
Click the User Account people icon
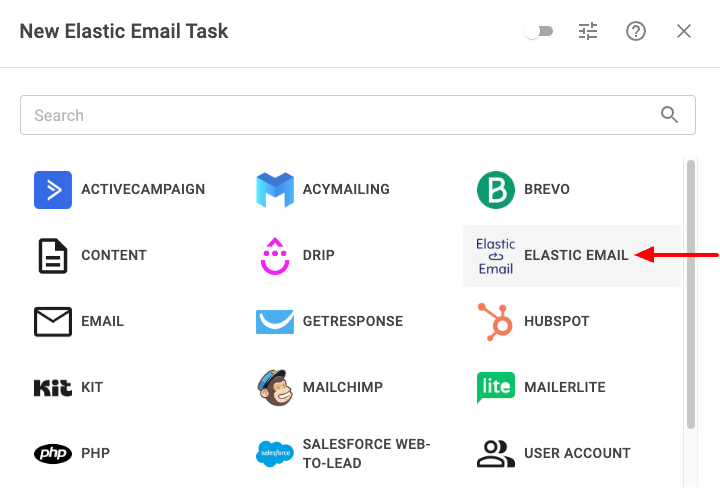(495, 454)
